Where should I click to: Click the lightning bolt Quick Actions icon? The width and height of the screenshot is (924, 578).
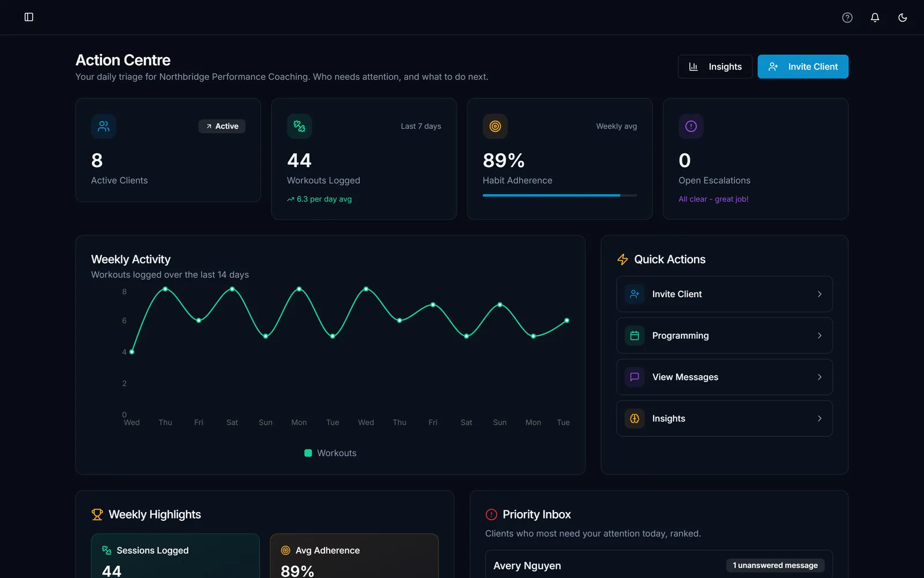click(623, 260)
